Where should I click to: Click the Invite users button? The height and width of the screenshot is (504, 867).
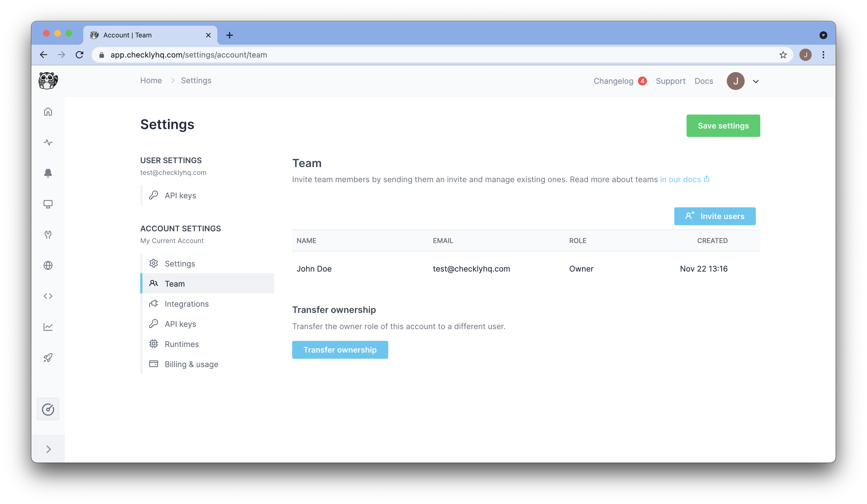714,216
